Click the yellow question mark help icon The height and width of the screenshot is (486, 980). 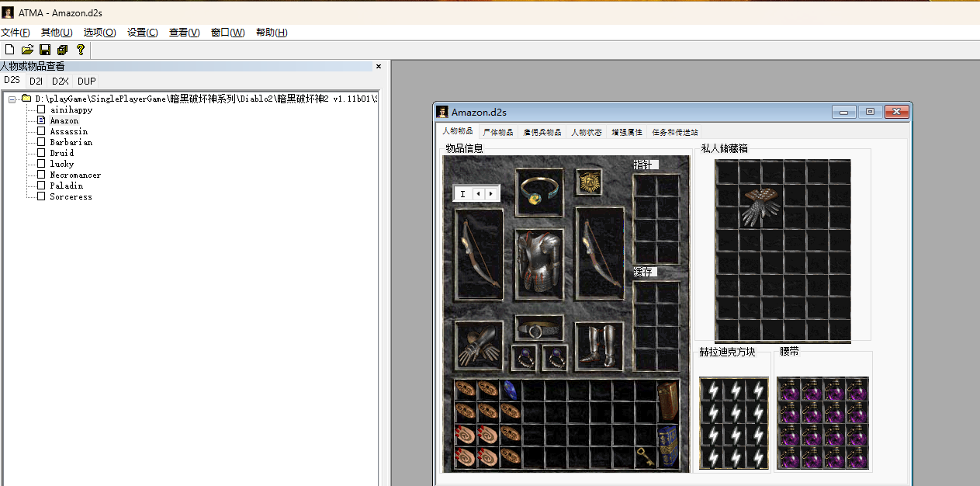point(80,50)
